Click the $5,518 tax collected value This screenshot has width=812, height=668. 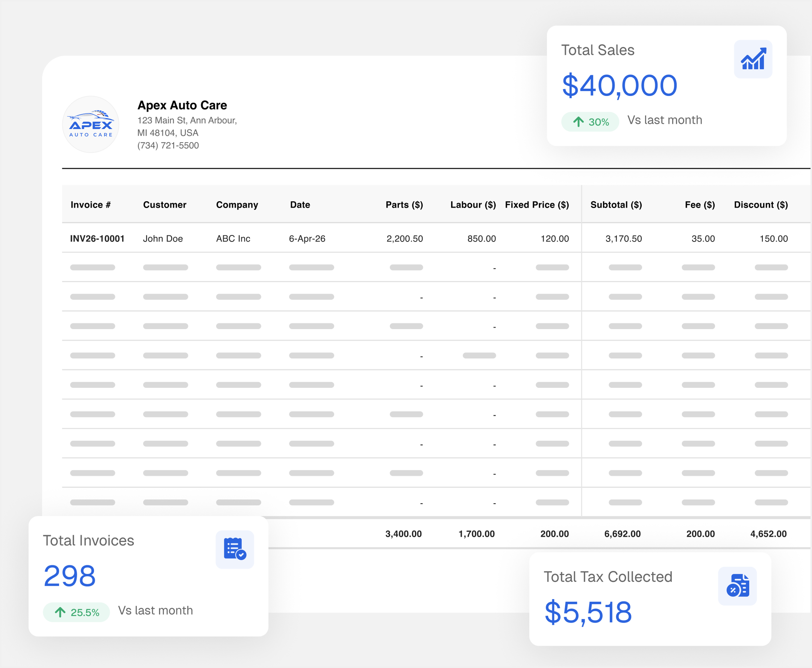click(x=588, y=612)
